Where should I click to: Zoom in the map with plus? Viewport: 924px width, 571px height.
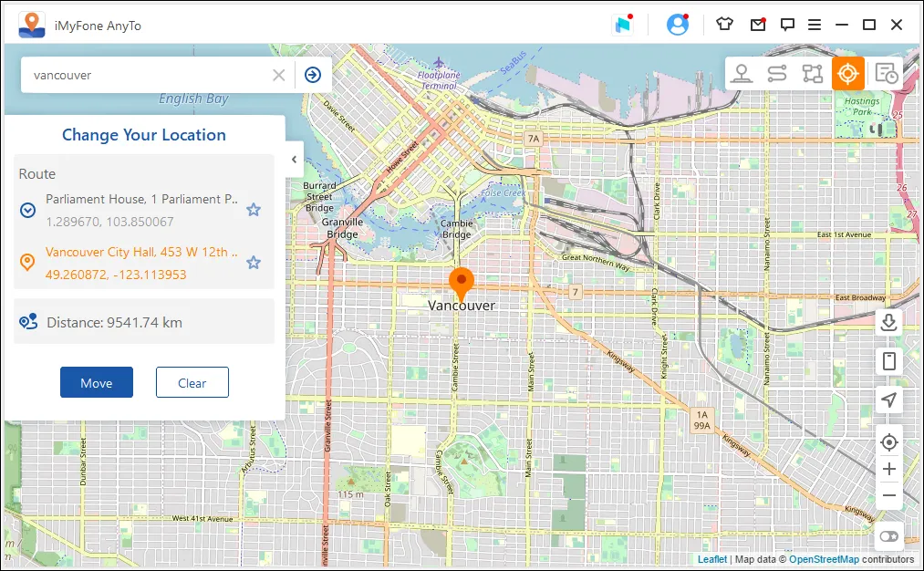tap(889, 470)
